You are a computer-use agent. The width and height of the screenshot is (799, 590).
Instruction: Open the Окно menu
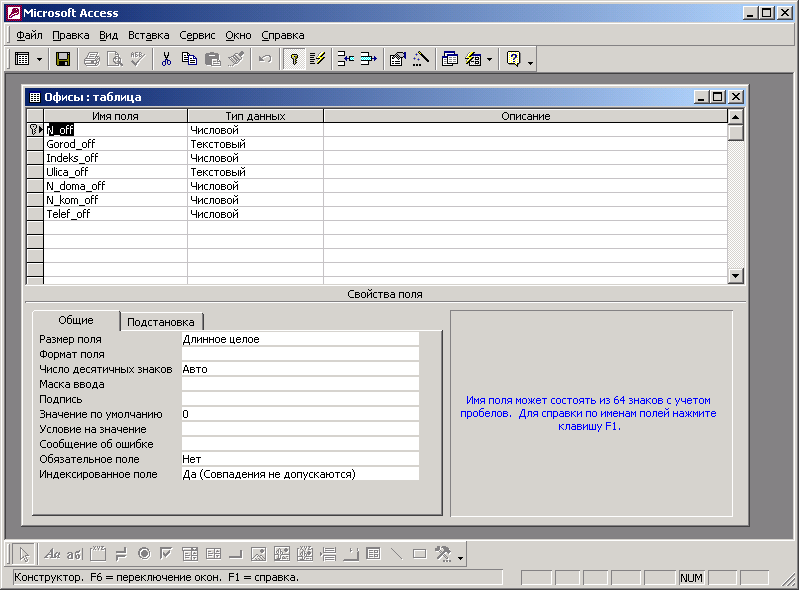pyautogui.click(x=238, y=35)
